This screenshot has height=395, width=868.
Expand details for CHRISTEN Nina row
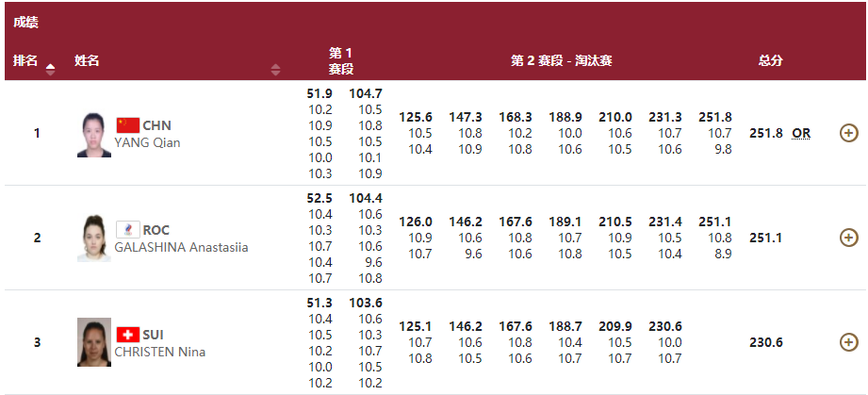[848, 342]
